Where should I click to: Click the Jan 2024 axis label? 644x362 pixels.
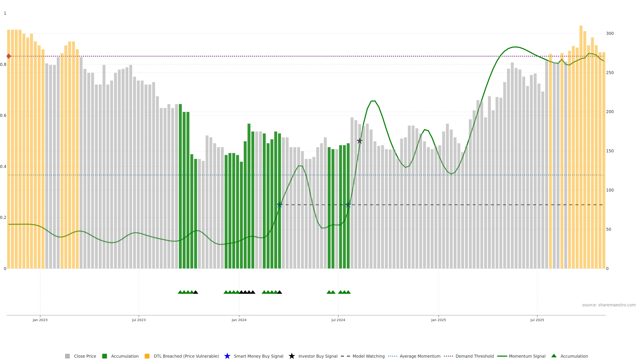point(239,320)
